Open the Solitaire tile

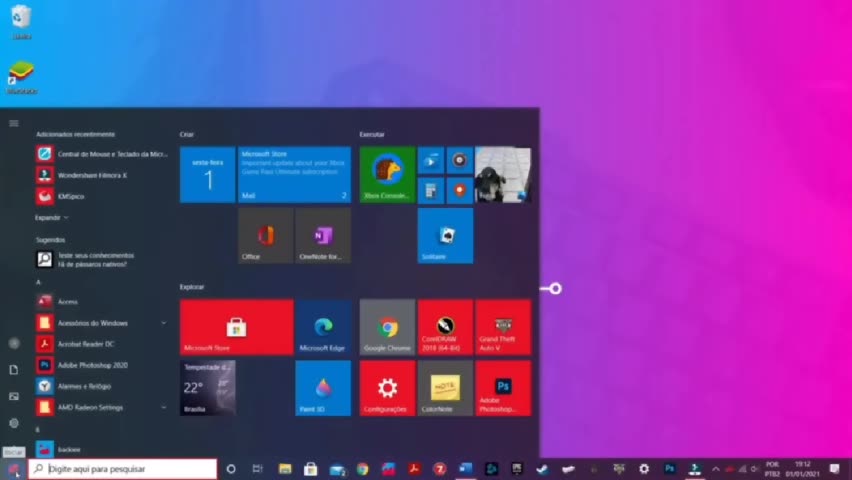click(445, 236)
